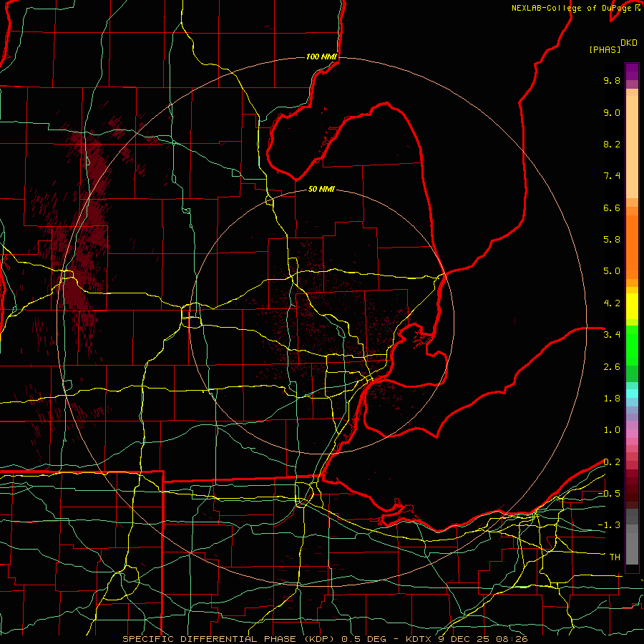Click the 1.8 scale value
Viewport: 644px width, 644px height.
tap(612, 399)
